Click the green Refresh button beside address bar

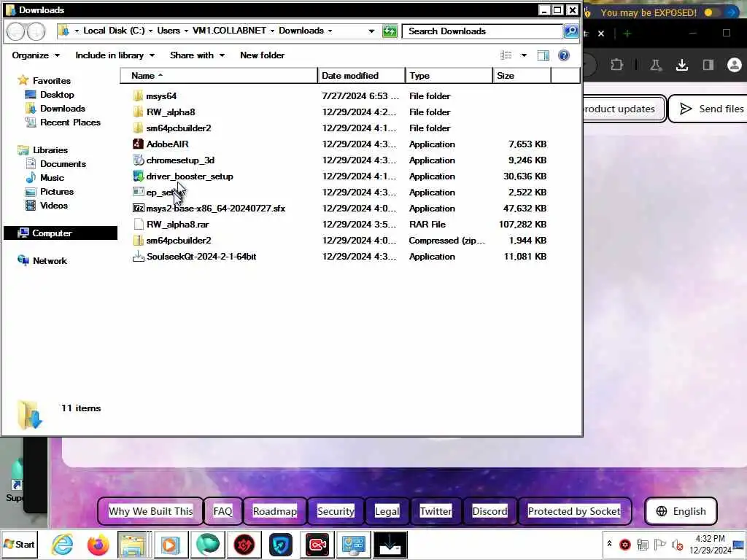tap(390, 31)
